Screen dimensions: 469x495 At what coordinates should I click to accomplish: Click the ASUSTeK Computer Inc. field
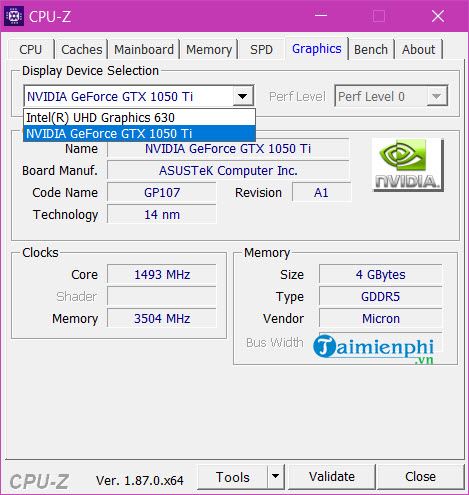[228, 171]
